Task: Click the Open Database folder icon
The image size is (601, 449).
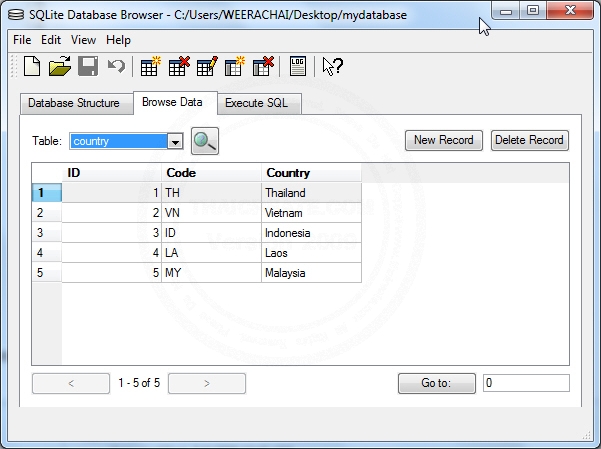Action: [x=60, y=67]
